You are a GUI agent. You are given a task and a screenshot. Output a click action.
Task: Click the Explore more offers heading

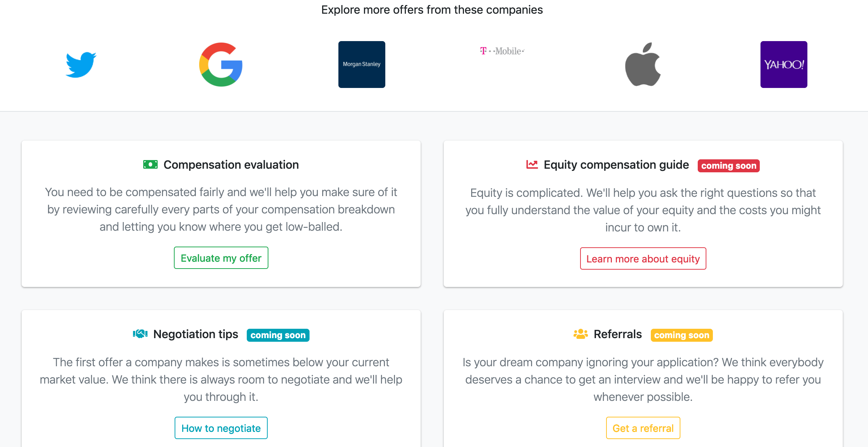pos(432,10)
